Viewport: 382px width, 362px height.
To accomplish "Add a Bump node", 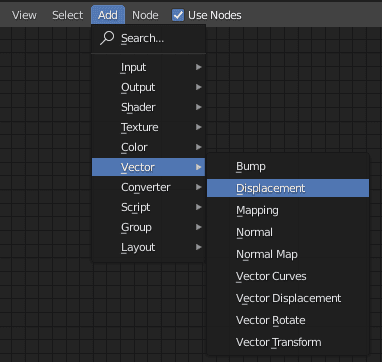I will [x=288, y=166].
